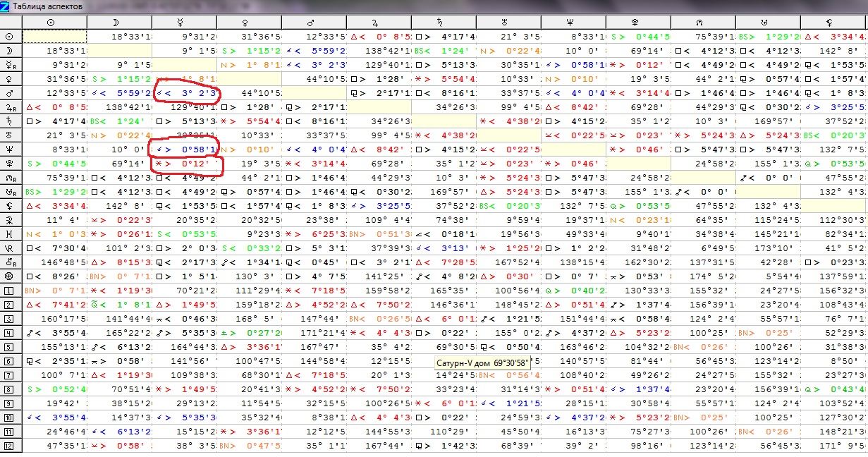The width and height of the screenshot is (868, 457).
Task: Select circled Neptune-Mercury cell 0°58'
Action: (x=185, y=149)
